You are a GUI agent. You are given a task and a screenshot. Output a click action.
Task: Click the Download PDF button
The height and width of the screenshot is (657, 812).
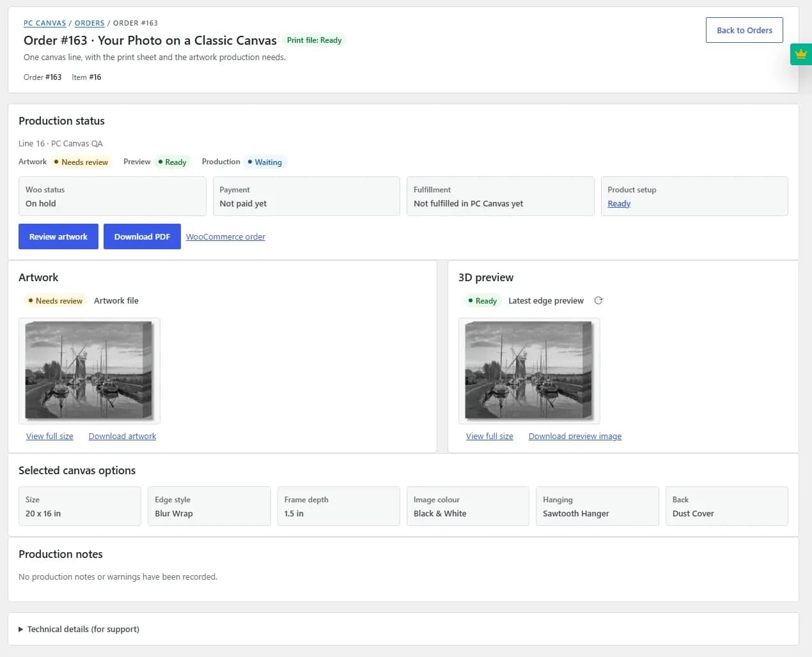point(142,236)
